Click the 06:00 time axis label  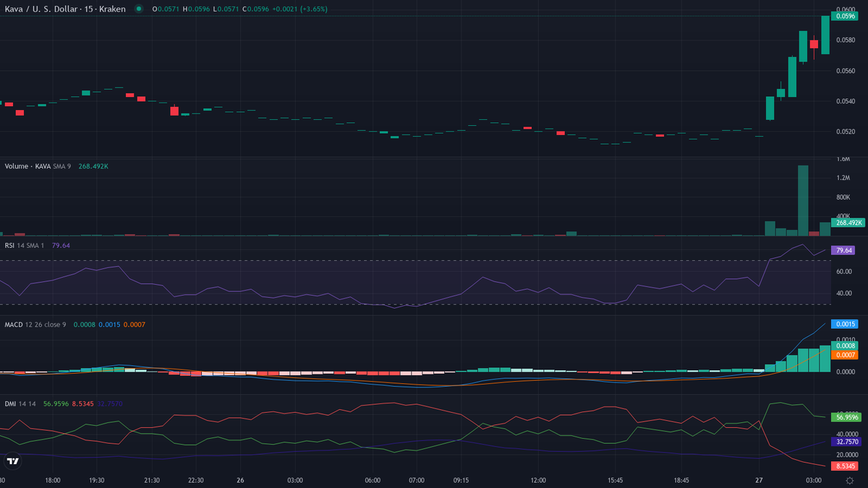[373, 480]
